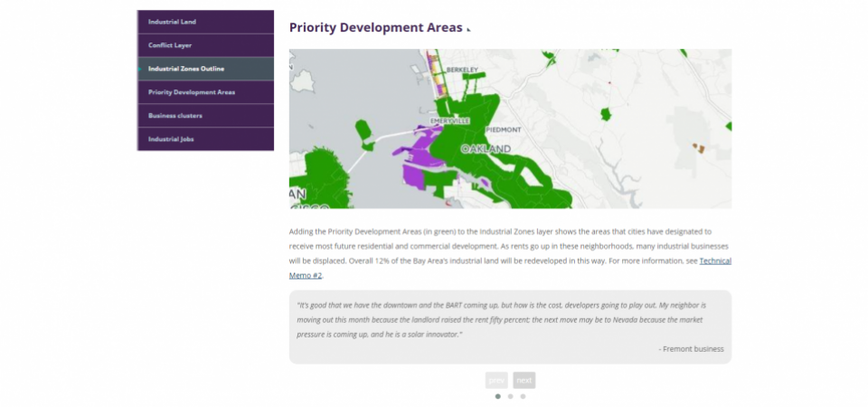Click the Fremont business quote box
This screenshot has height=407, width=868.
pyautogui.click(x=510, y=327)
